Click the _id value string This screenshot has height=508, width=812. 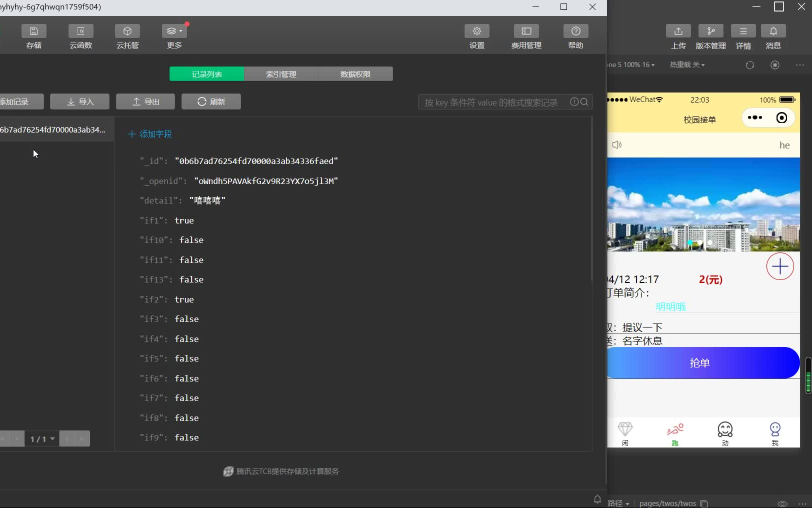click(x=256, y=161)
